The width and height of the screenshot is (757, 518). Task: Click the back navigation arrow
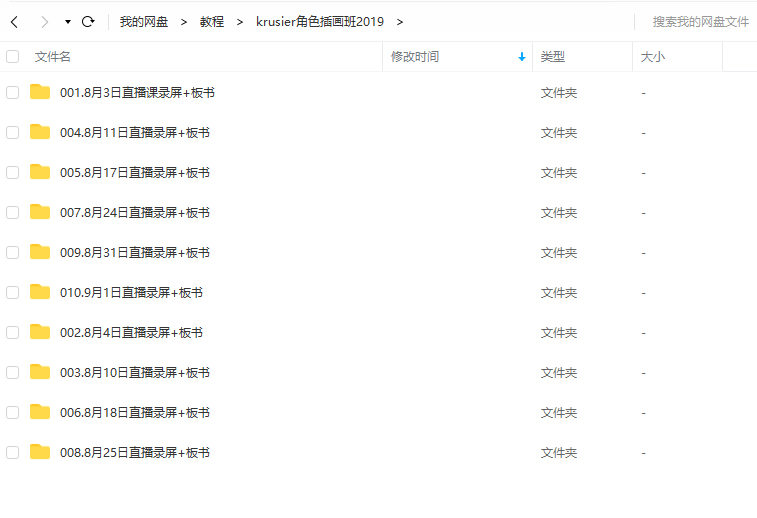(x=14, y=21)
